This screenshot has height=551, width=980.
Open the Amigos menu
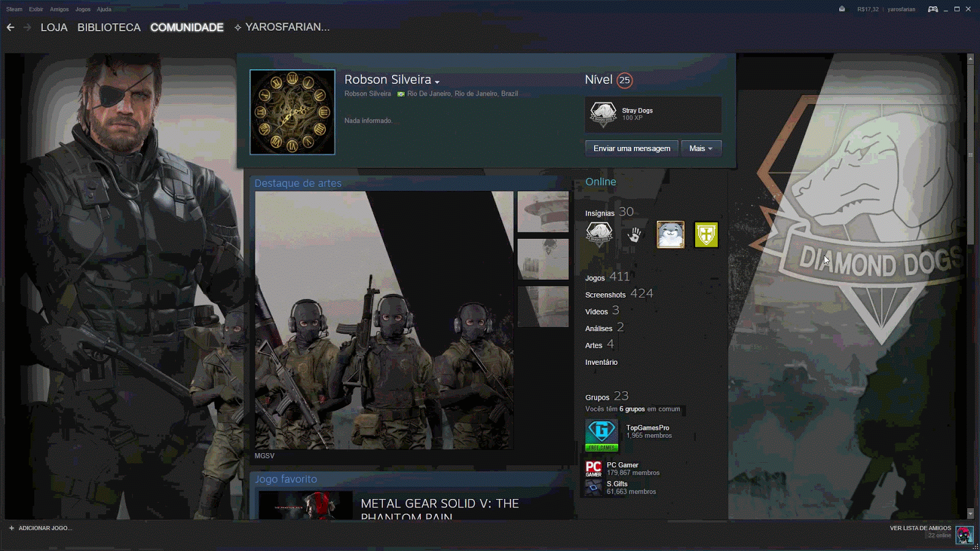click(x=59, y=9)
